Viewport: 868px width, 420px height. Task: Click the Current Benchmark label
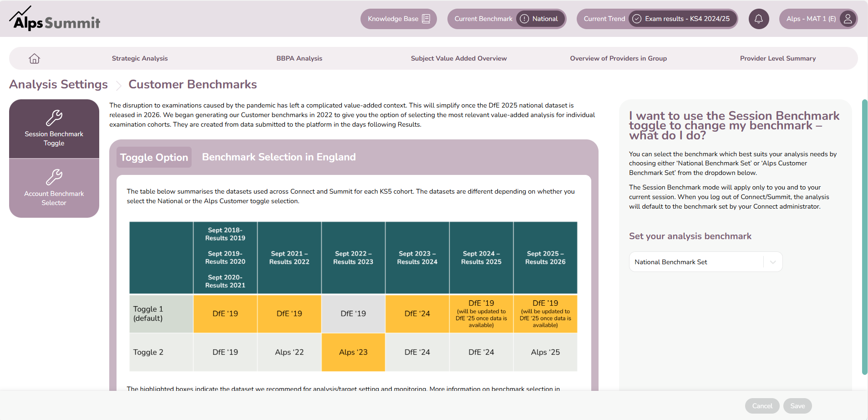tap(483, 19)
